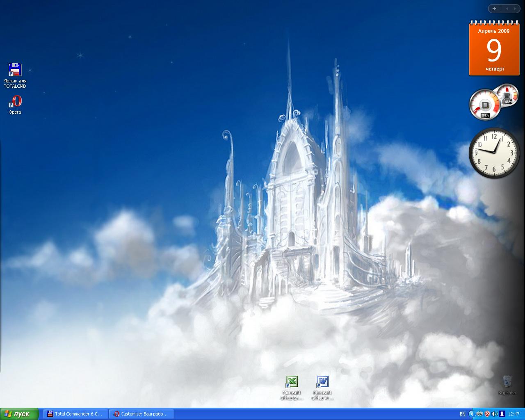This screenshot has width=525, height=420.
Task: Open the Total Commander desktop shortcut
Action: coord(15,75)
